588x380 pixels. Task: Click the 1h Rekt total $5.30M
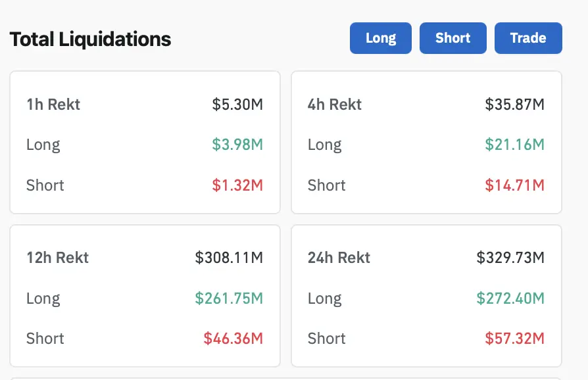(x=237, y=105)
